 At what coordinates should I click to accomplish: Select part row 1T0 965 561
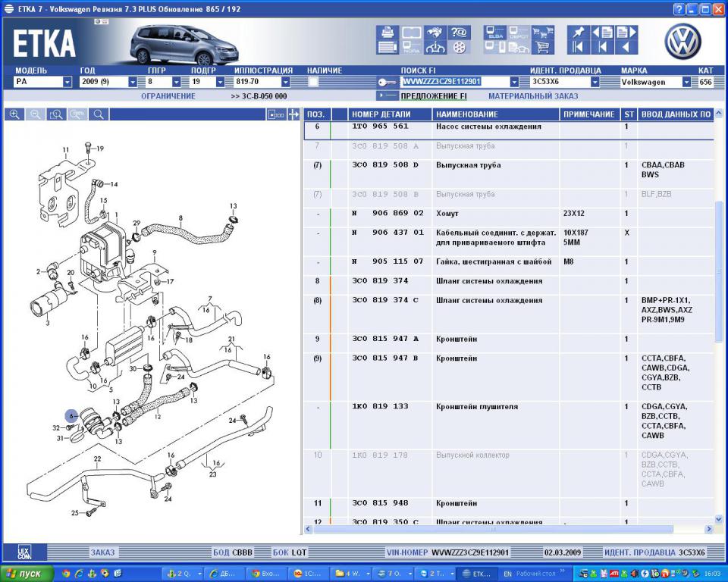click(x=508, y=130)
